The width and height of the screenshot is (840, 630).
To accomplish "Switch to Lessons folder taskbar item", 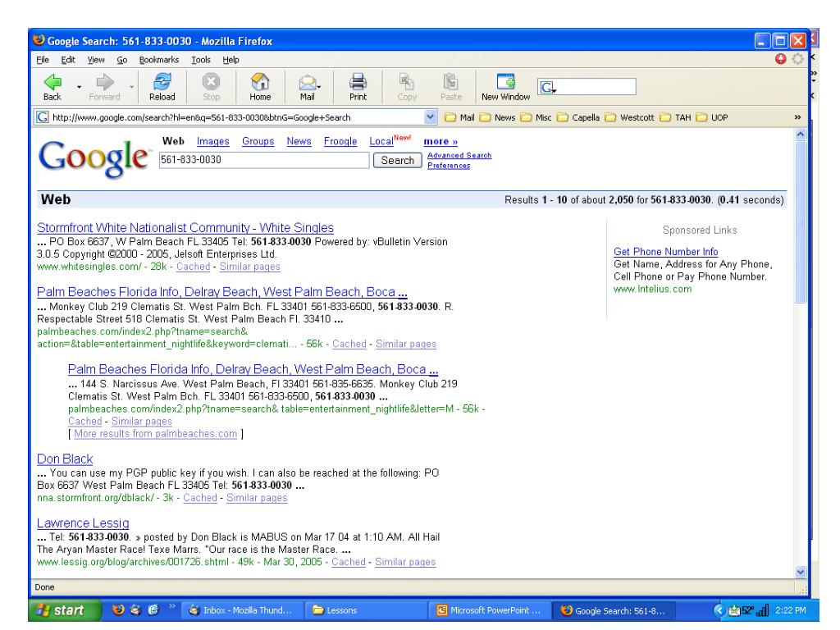I will pyautogui.click(x=367, y=610).
